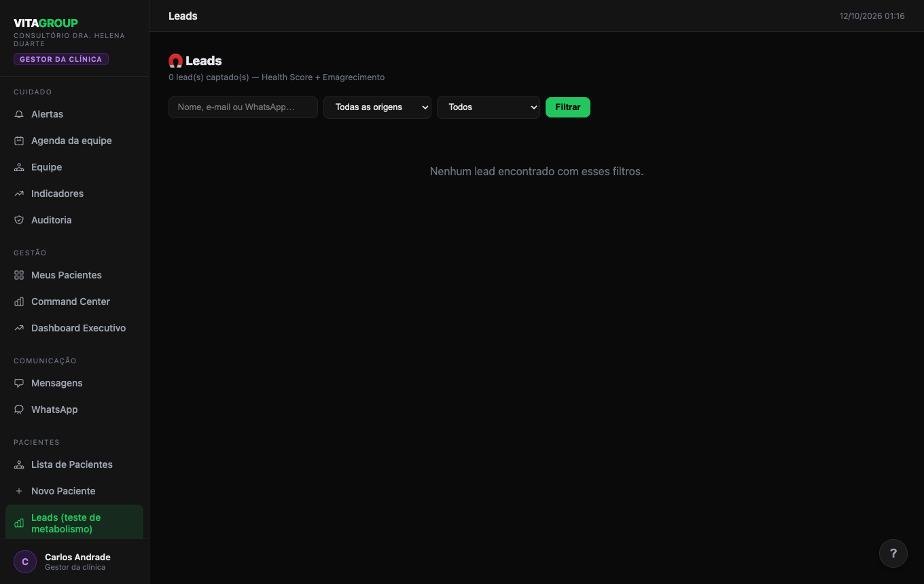Click the calendar icon beside Agenda da equipe
Screen dimensions: 924x584
[19, 141]
